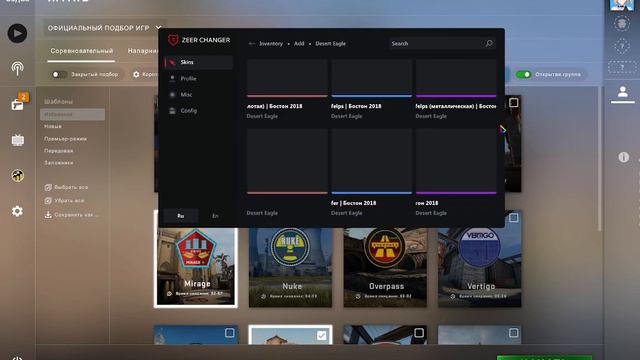Click the user profile silhouette on right panel
The height and width of the screenshot is (360, 640).
tap(622, 92)
